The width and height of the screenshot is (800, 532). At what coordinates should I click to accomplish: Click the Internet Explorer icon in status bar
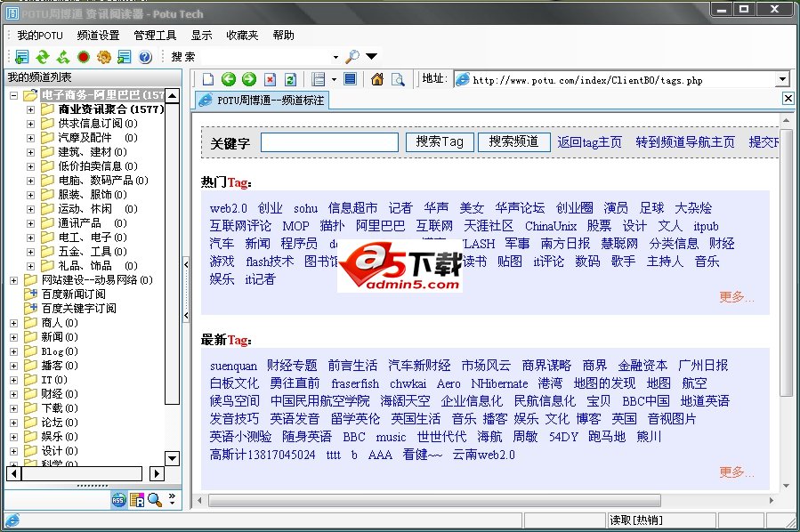point(12,520)
